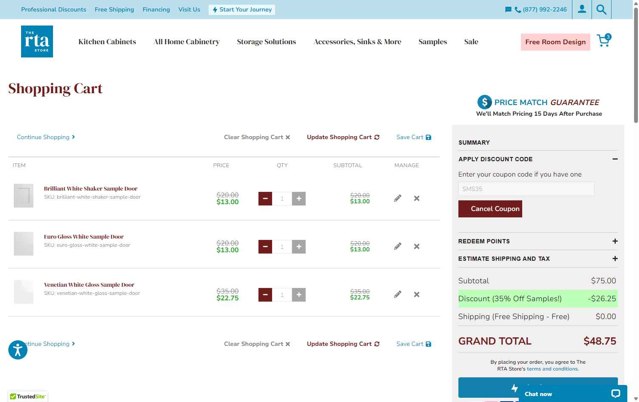The width and height of the screenshot is (639, 402).
Task: Decrease quantity of Euro Gloss White Sample Door
Action: (x=265, y=247)
